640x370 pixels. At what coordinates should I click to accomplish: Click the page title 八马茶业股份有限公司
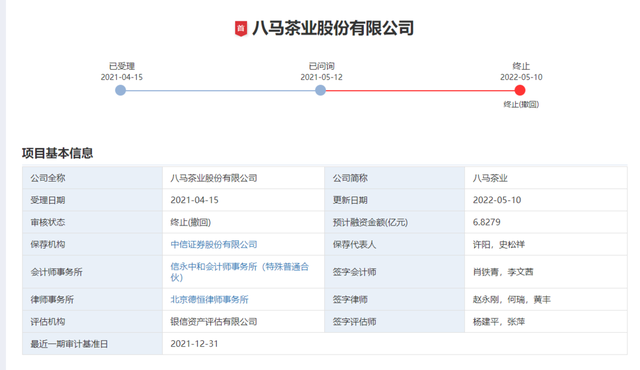point(333,28)
